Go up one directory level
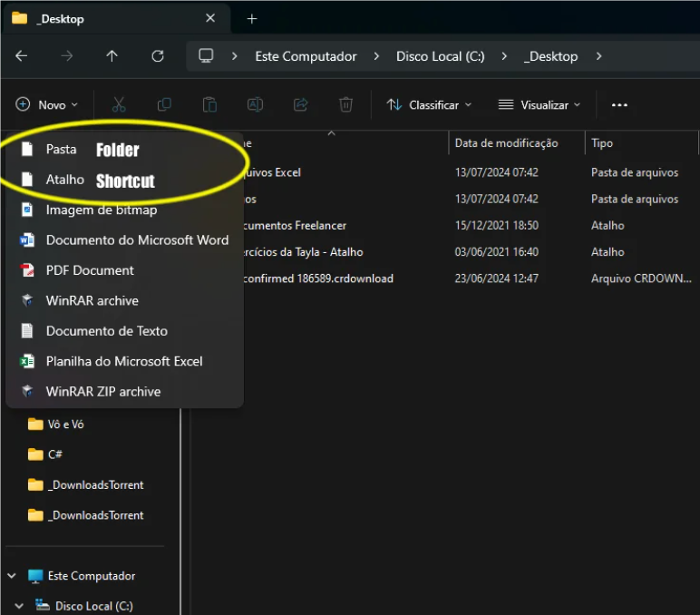This screenshot has height=615, width=700. tap(112, 56)
